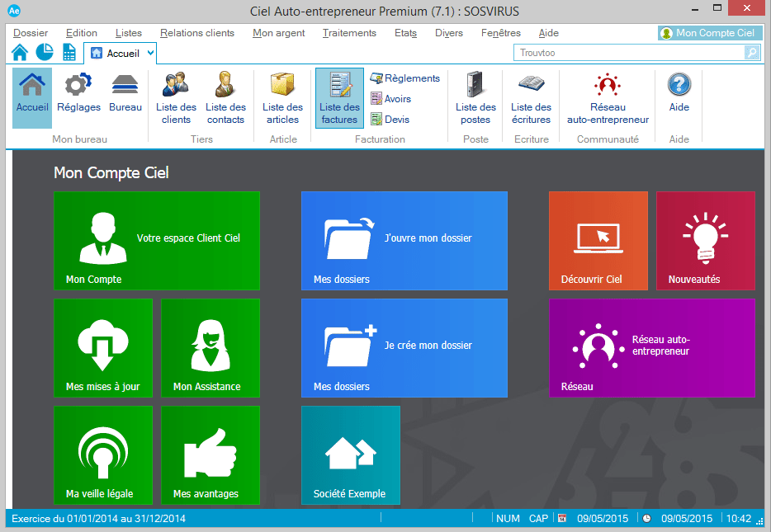The image size is (771, 532).
Task: Click the Mes mises à jour tile
Action: (x=103, y=347)
